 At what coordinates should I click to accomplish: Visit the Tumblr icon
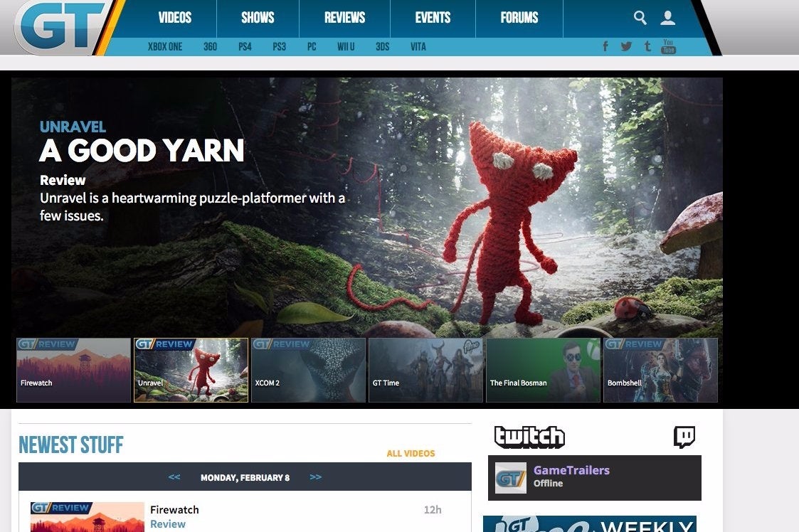tap(647, 46)
